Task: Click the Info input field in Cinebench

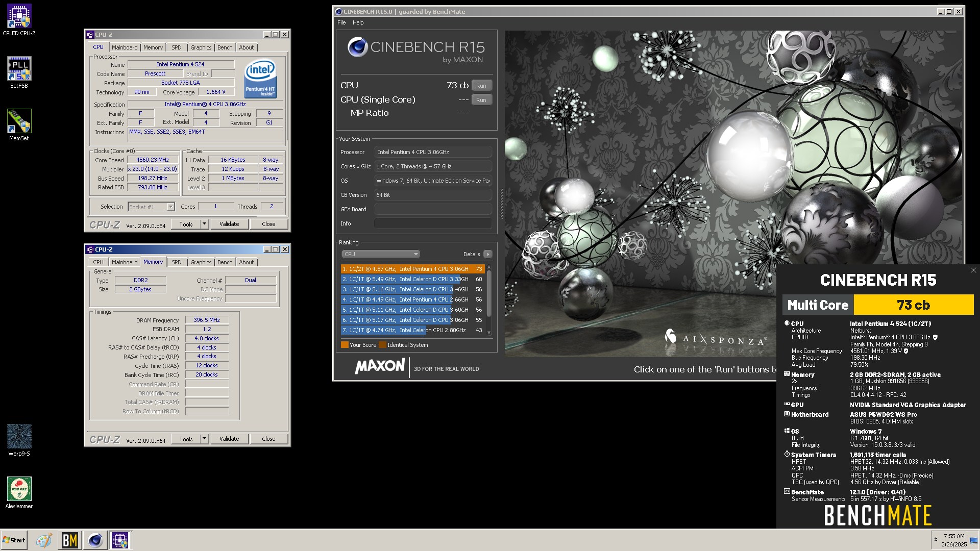Action: click(x=433, y=223)
